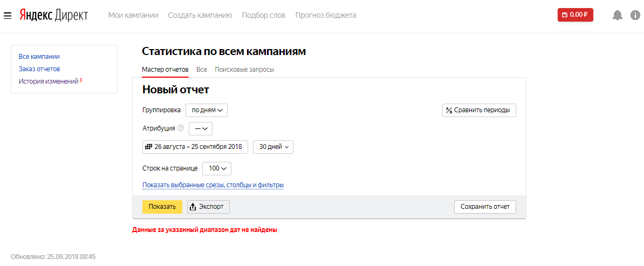Screen dimensions: 644x266
Task: Open the account balance 0.00 ₽ button
Action: 575,15
